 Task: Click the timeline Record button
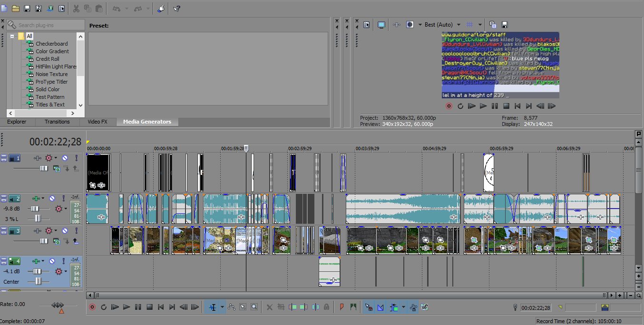tap(92, 307)
